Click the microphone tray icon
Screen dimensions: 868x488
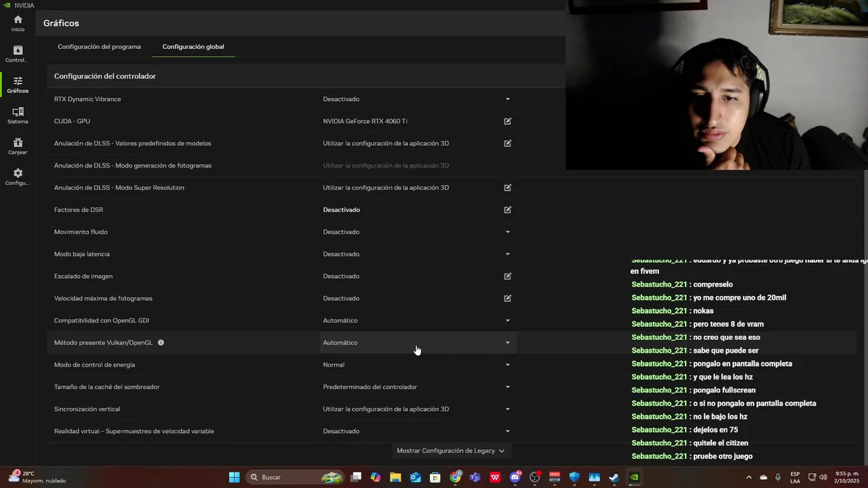[778, 477]
